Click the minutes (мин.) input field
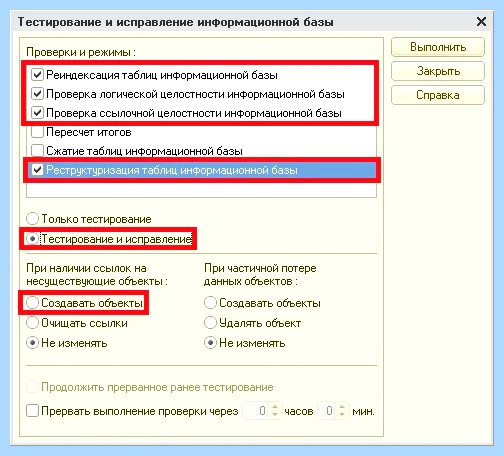The width and height of the screenshot is (504, 456). (x=326, y=411)
